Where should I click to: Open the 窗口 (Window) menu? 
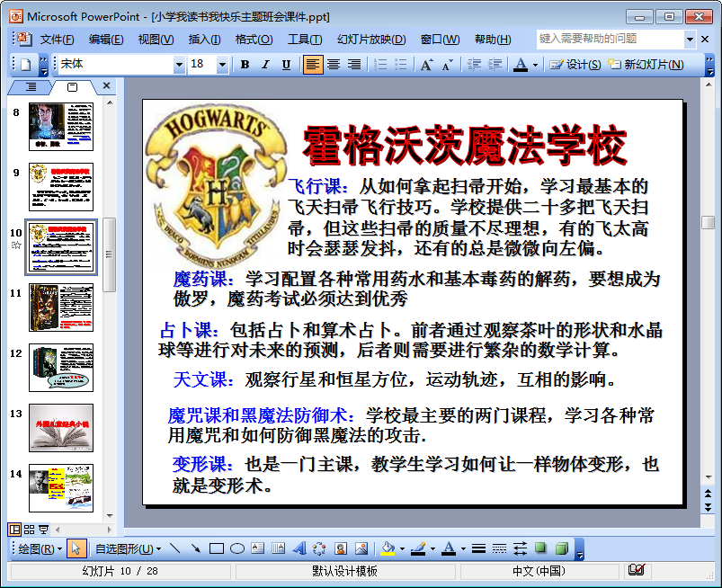pos(440,40)
